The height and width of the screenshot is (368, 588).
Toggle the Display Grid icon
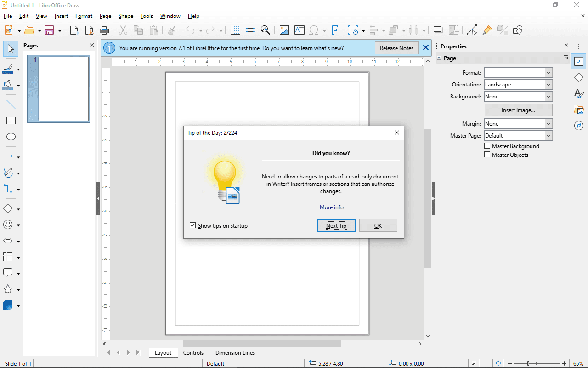[235, 30]
